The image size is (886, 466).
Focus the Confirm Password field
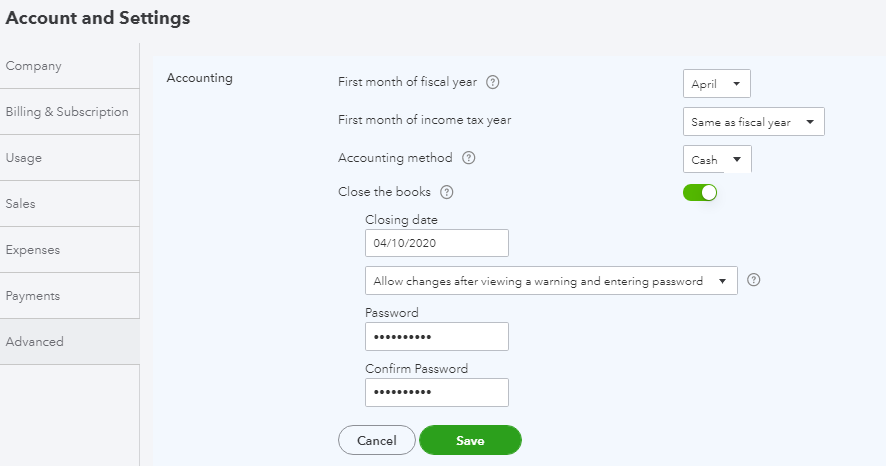pyautogui.click(x=437, y=393)
